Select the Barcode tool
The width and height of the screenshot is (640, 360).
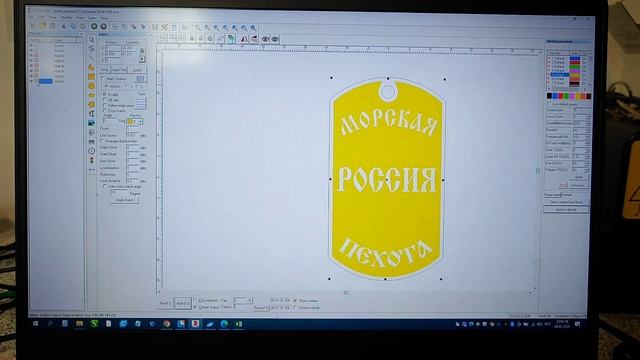(91, 142)
